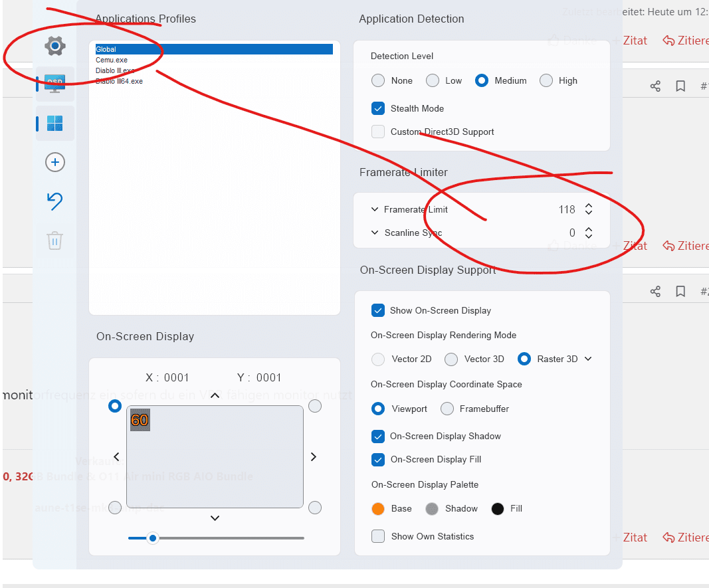Select top-right OSD corner anchor

point(315,406)
